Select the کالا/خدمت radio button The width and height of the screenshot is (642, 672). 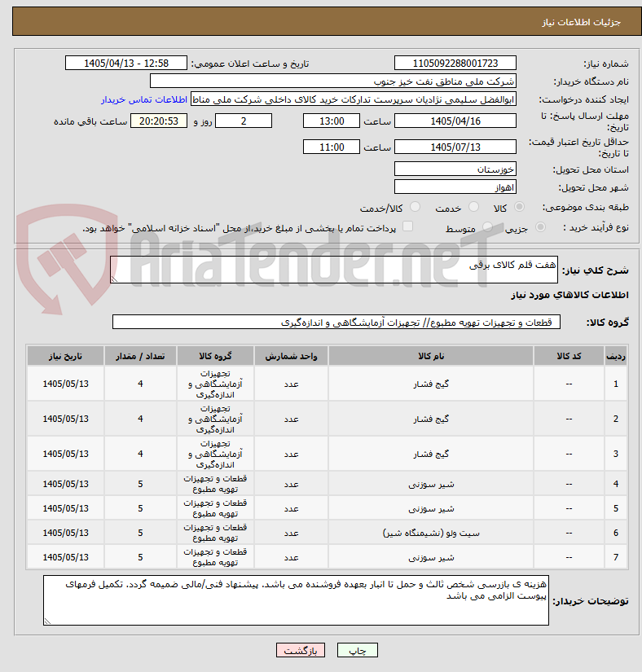click(x=415, y=207)
